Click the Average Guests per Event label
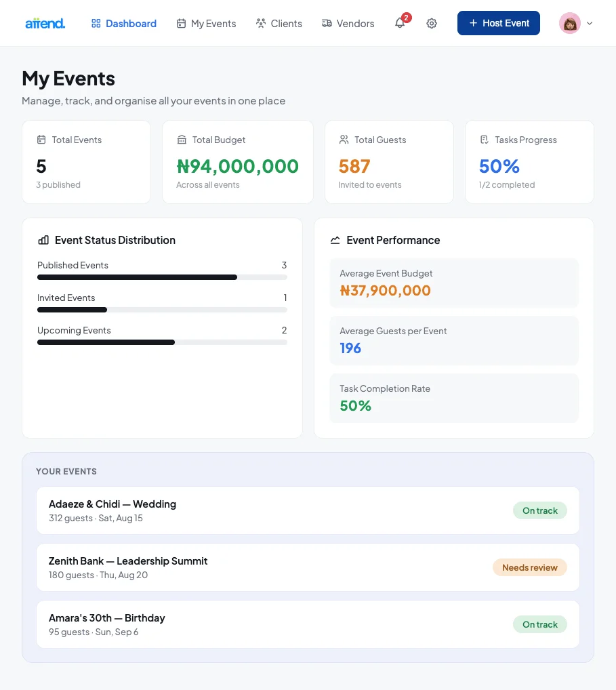Image resolution: width=616 pixels, height=690 pixels. (x=393, y=331)
